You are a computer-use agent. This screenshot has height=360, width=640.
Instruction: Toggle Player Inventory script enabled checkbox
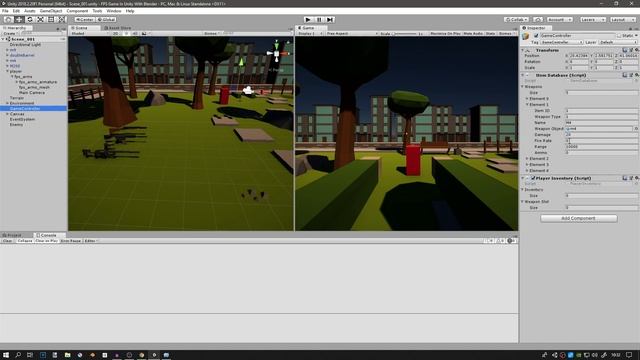click(x=533, y=178)
